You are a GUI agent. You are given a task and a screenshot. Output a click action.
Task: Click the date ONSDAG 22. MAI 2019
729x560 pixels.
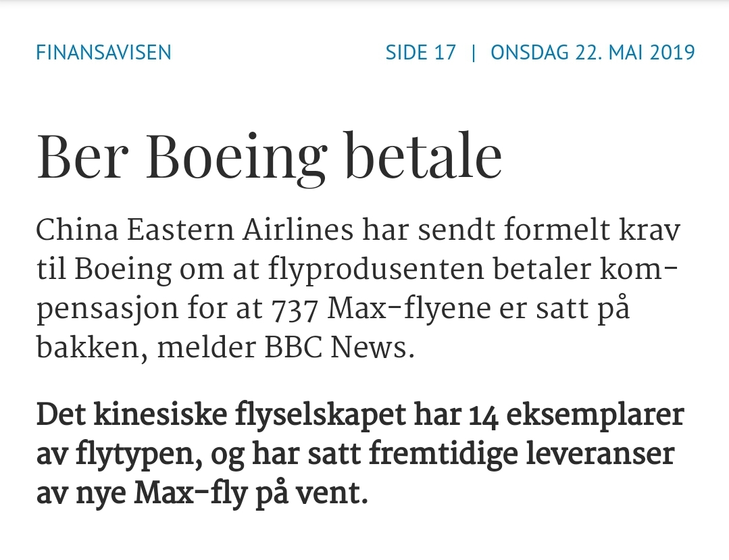pos(593,53)
